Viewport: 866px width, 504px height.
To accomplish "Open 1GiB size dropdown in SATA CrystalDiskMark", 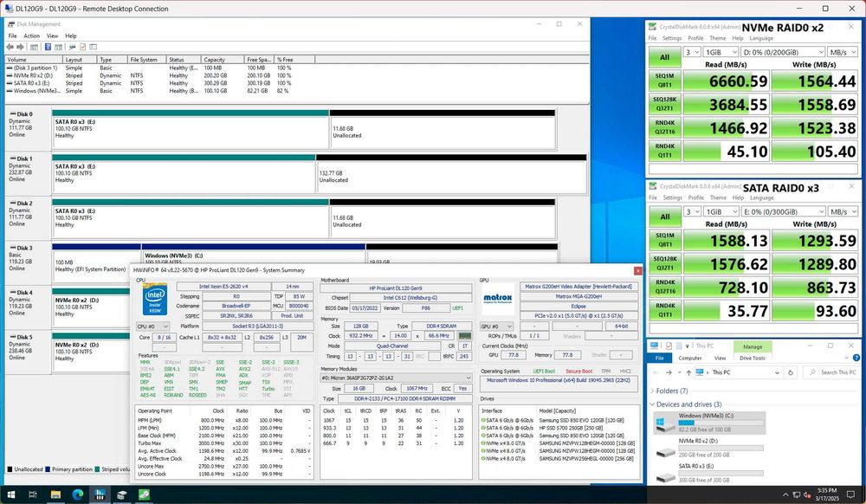I will pos(721,211).
